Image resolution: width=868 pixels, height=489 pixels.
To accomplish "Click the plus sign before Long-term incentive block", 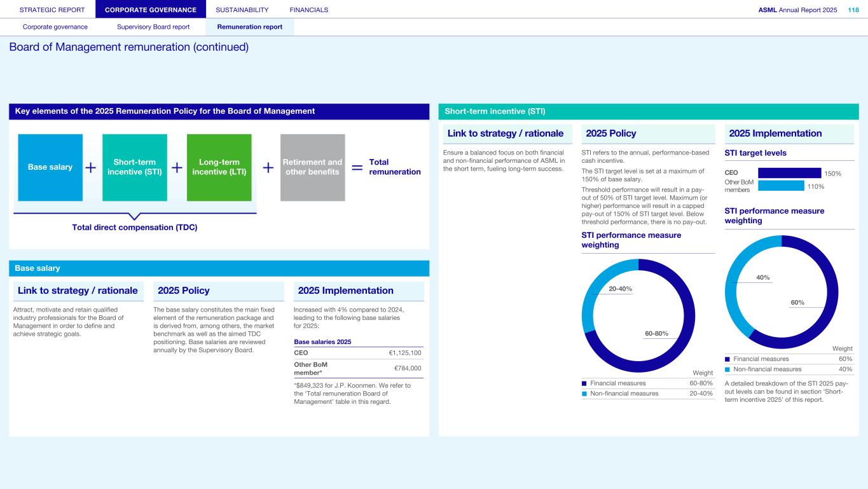I will pos(177,167).
